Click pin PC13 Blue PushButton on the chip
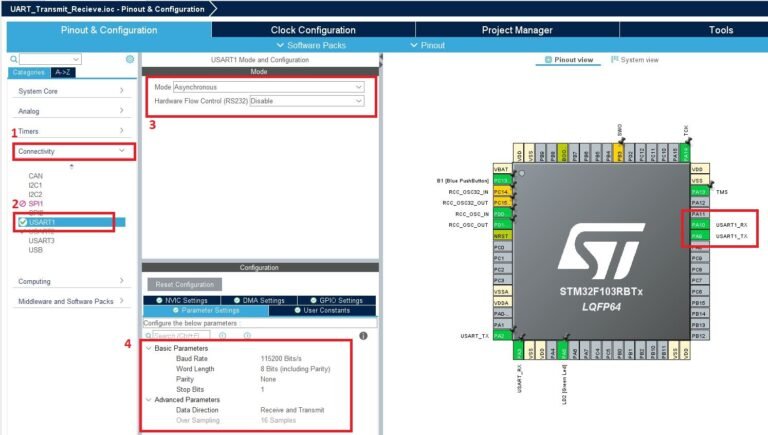The height and width of the screenshot is (435, 768). point(501,180)
